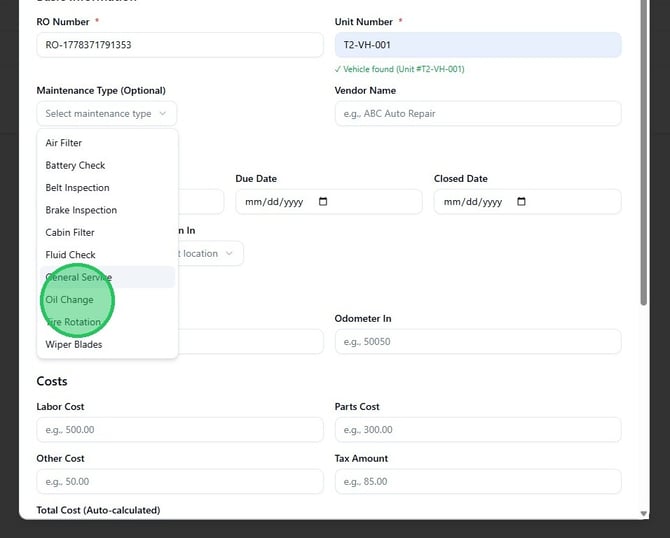Image resolution: width=670 pixels, height=538 pixels.
Task: Select Battery Check from dropdown list
Action: (107, 165)
